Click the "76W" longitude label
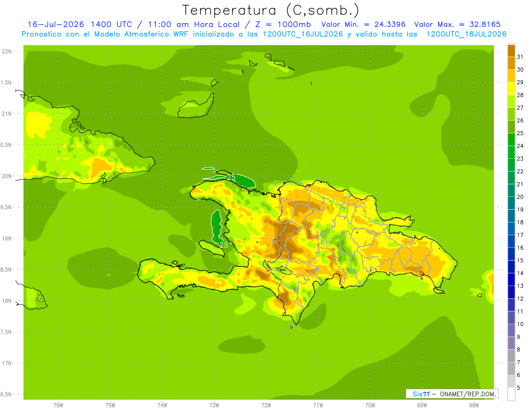The image size is (532, 411). point(58,405)
